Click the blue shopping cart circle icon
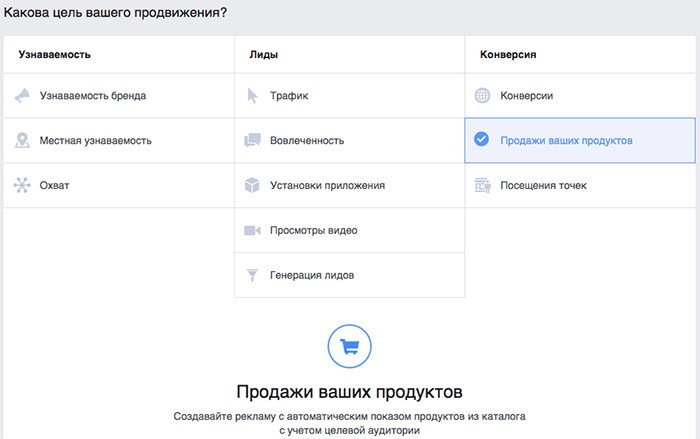The height and width of the screenshot is (439, 700). (350, 346)
